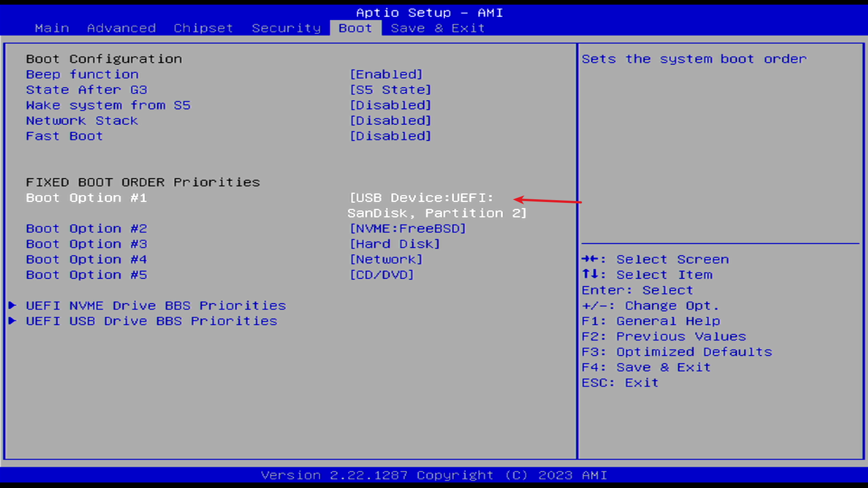Open the Beep function Enabled setting
The image size is (868, 488).
386,74
